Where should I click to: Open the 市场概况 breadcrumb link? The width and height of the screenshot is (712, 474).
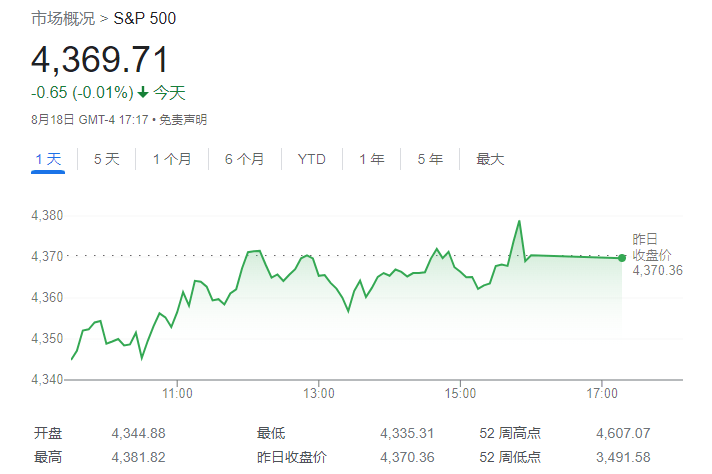tap(63, 19)
